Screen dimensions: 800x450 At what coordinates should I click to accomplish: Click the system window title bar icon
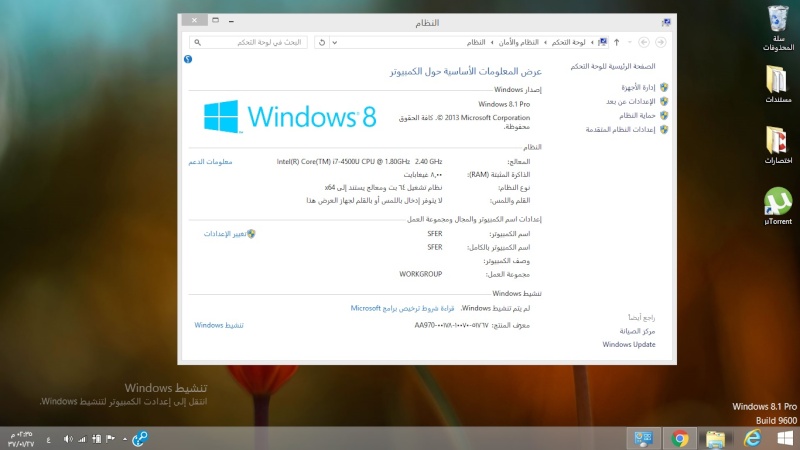click(666, 22)
